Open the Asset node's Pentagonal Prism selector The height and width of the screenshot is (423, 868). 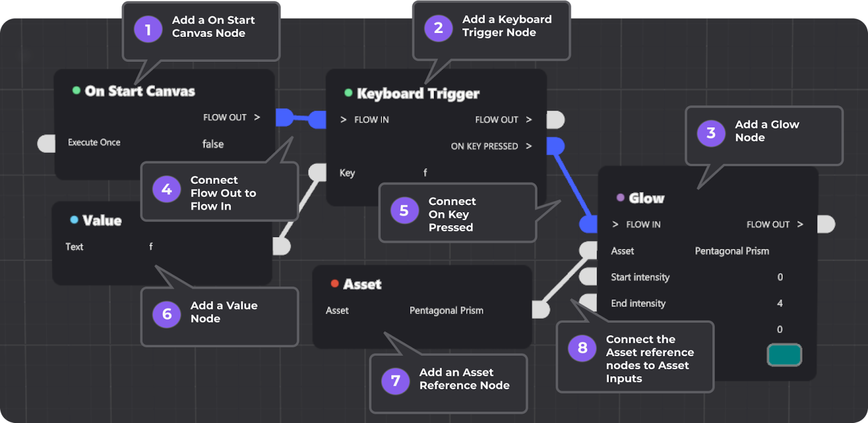click(446, 310)
